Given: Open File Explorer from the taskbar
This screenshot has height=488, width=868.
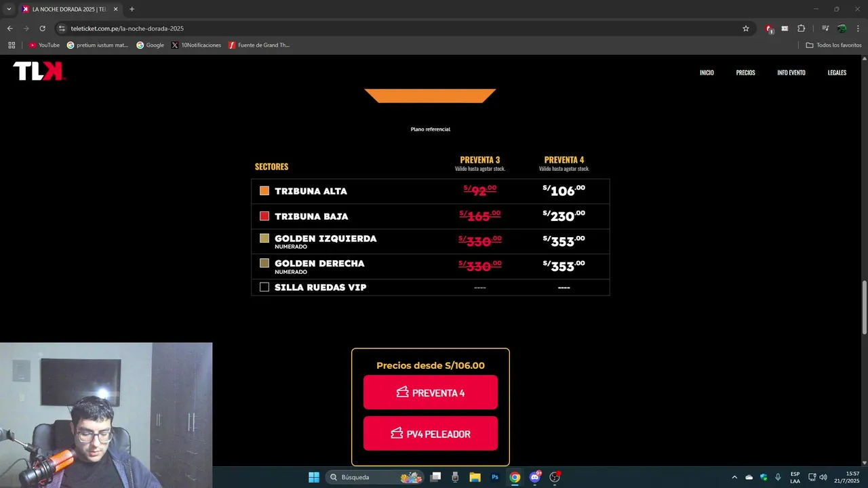Looking at the screenshot, I should pyautogui.click(x=475, y=477).
